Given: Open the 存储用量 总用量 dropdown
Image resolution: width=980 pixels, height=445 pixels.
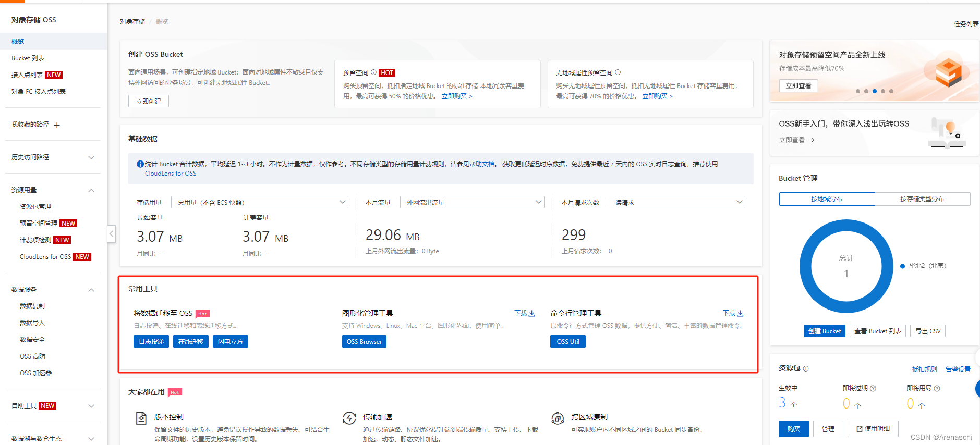Looking at the screenshot, I should 260,202.
